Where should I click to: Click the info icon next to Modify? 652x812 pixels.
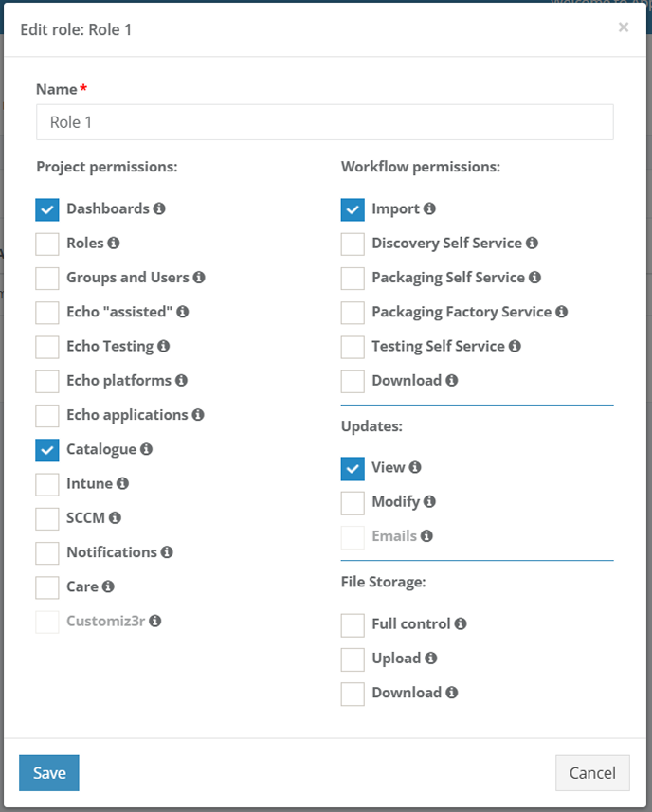click(x=429, y=502)
